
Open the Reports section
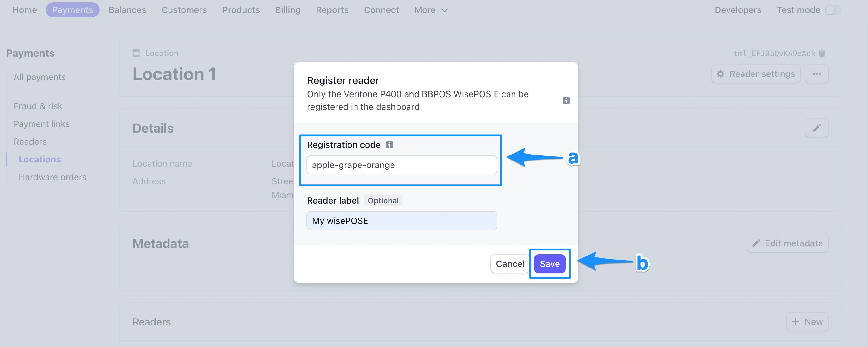coord(332,10)
